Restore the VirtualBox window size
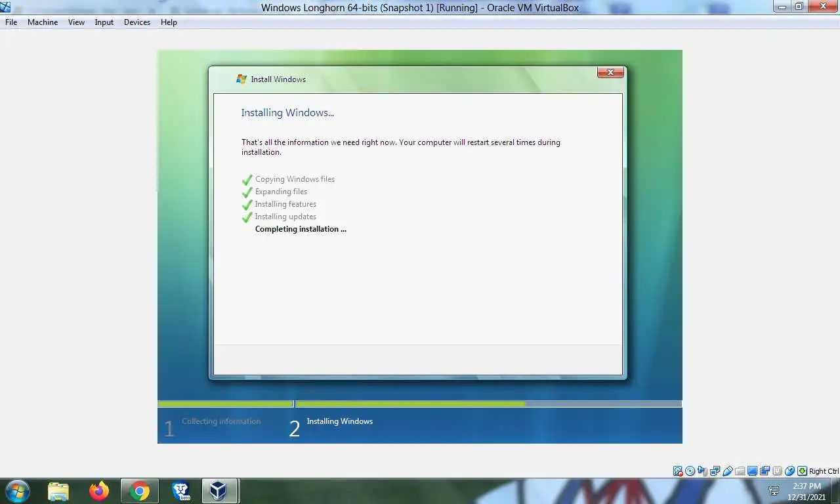Viewport: 840px width, 504px height. point(799,7)
